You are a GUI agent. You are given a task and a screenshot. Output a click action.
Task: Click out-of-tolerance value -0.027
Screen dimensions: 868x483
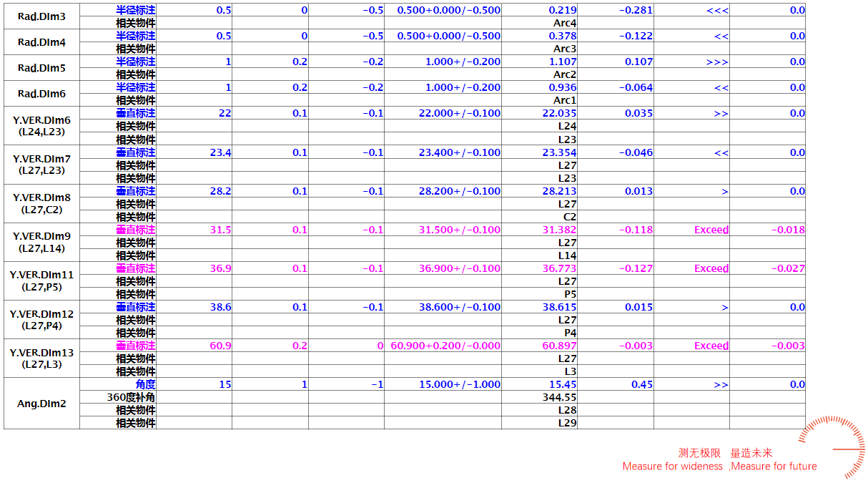pos(788,268)
